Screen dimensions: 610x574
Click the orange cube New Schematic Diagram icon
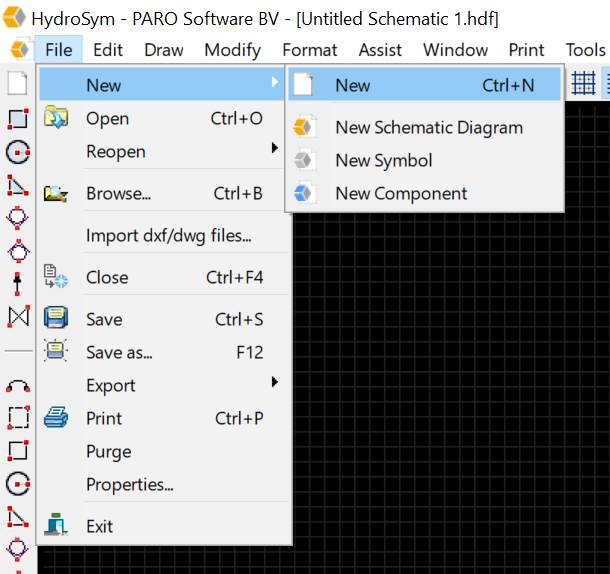click(x=303, y=126)
